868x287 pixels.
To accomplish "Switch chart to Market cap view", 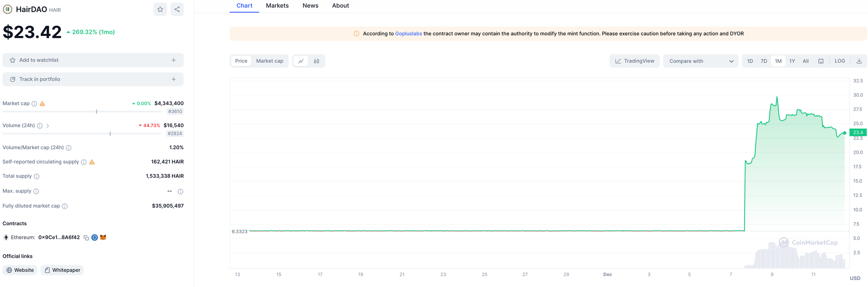I will pos(270,61).
